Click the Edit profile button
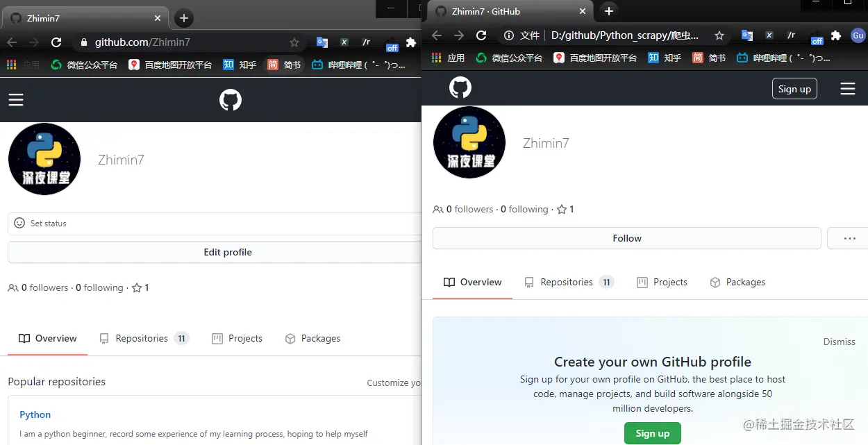The image size is (868, 445). (215, 252)
